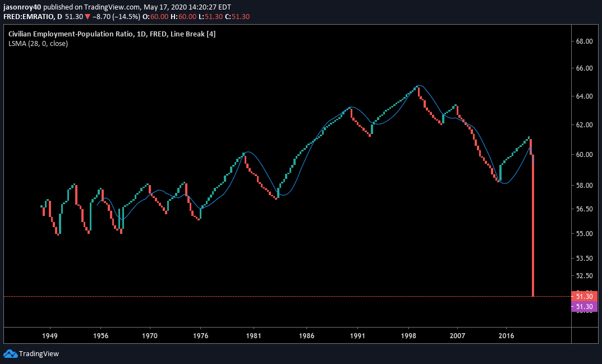Click the 1949 time axis label
The width and height of the screenshot is (602, 364).
click(50, 336)
